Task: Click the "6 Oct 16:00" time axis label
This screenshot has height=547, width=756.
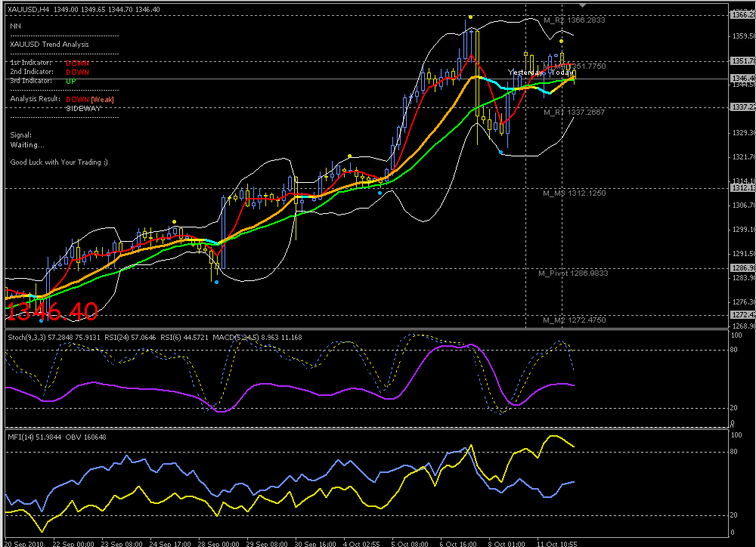Action: [x=458, y=544]
